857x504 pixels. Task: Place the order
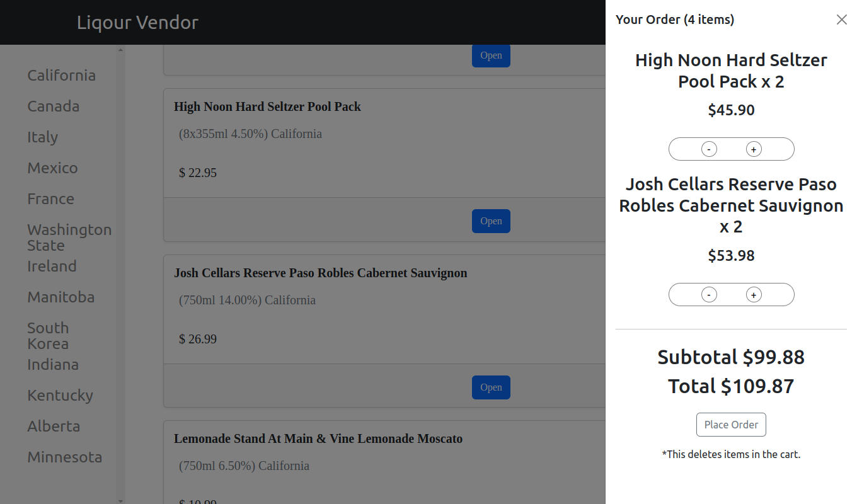click(731, 424)
